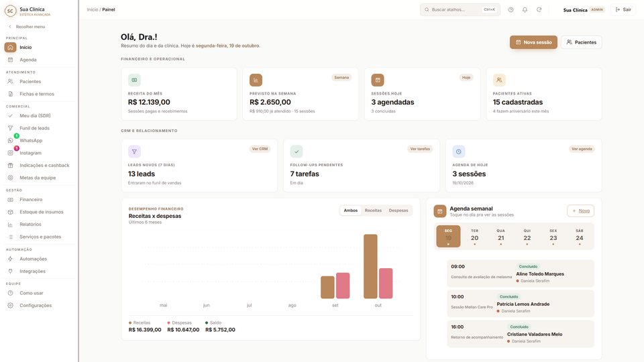Open Como usar help icon in sidebar
Screen dimensions: 644x362
click(10, 293)
